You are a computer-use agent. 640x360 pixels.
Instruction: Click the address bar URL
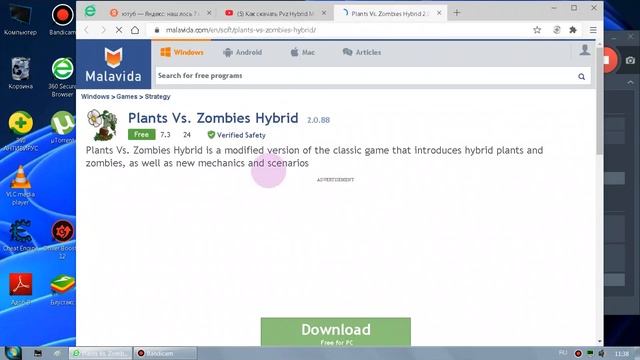point(240,30)
